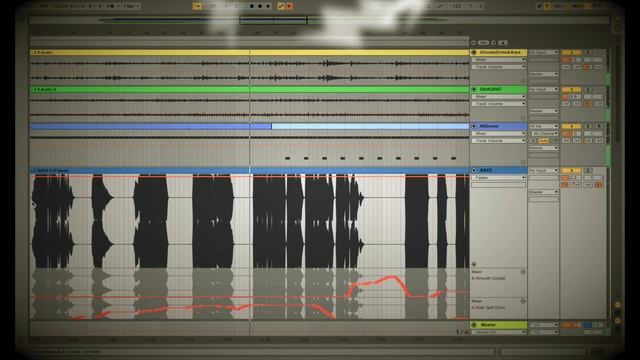Collapse the Gtr AUDIO track using its fold triangle
The height and width of the screenshot is (360, 640).
[x=474, y=89]
